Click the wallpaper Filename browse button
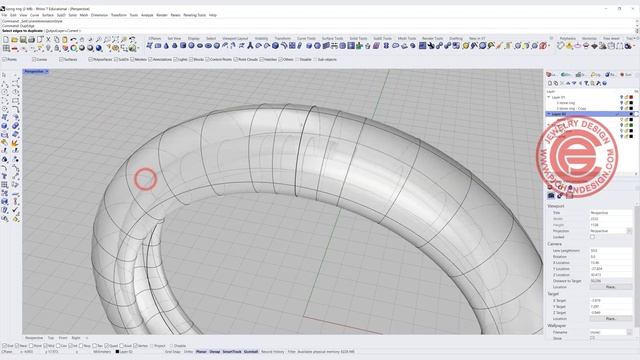Image resolution: width=640 pixels, height=360 pixels. click(x=629, y=332)
